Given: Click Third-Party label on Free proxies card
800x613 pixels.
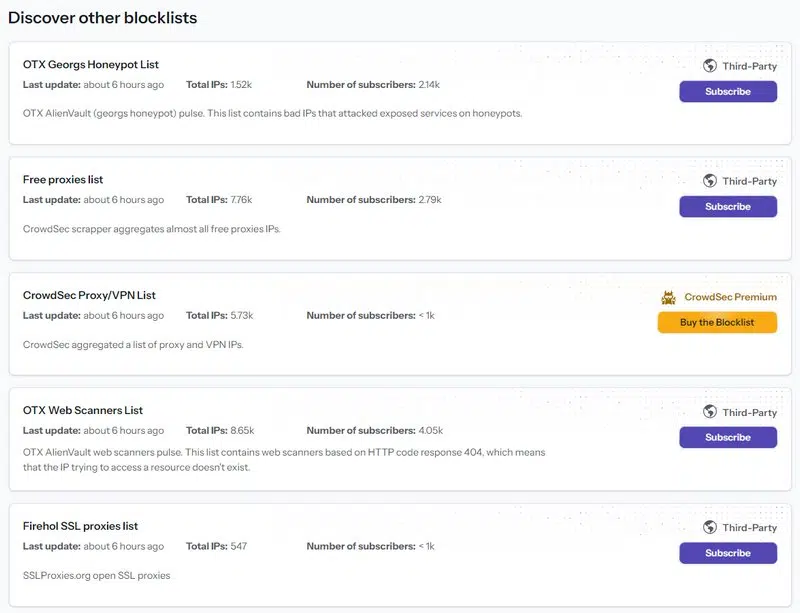Looking at the screenshot, I should pos(749,181).
